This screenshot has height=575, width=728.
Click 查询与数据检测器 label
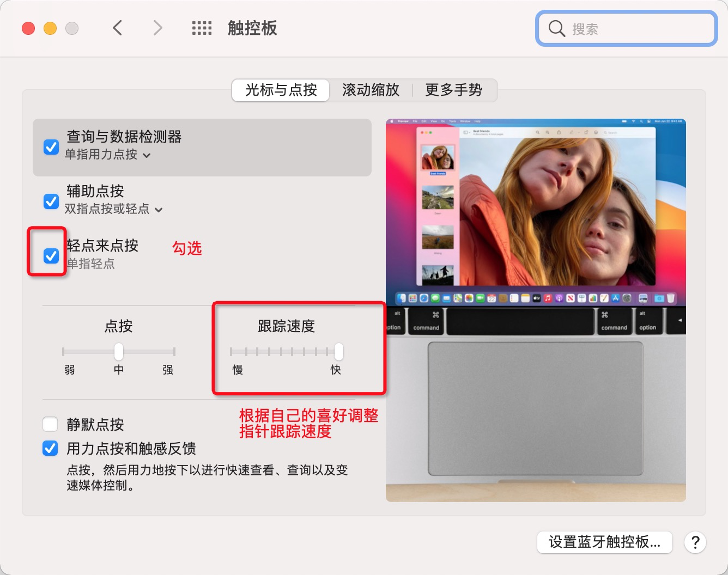click(x=124, y=137)
